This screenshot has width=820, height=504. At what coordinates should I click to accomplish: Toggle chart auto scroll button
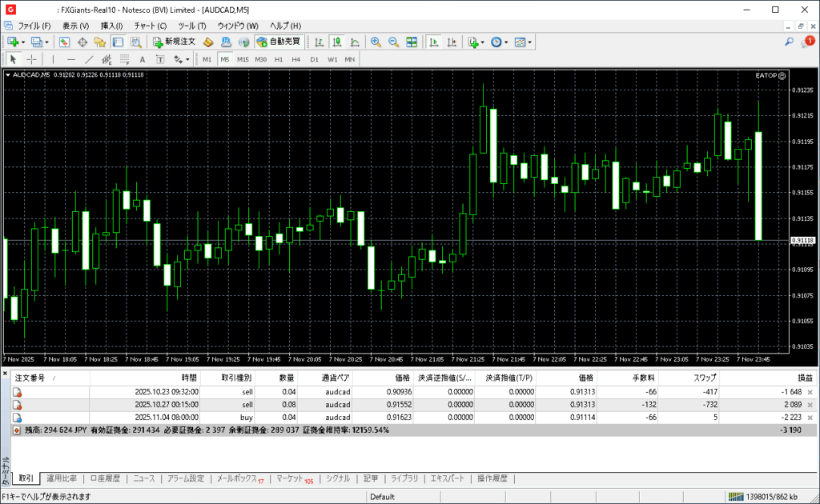click(x=435, y=42)
